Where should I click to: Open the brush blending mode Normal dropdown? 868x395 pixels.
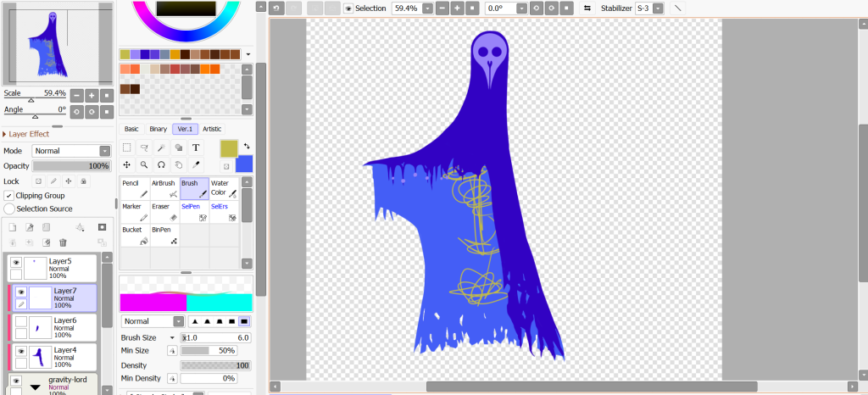(179, 321)
